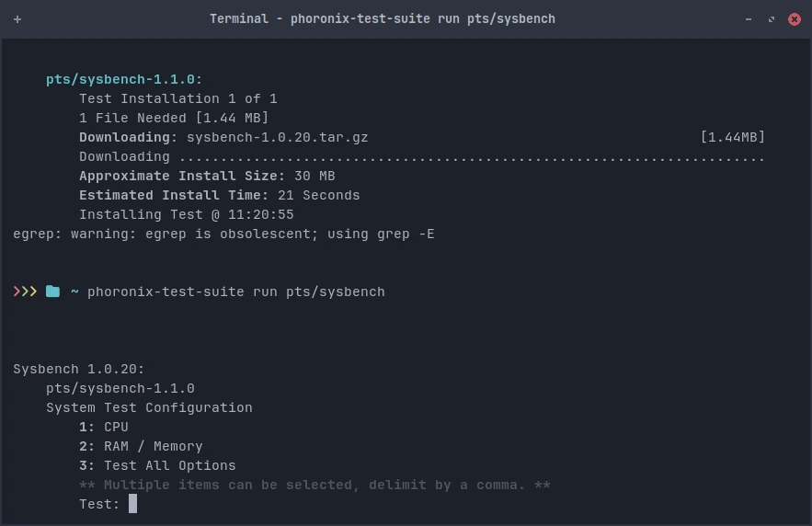Minimize the terminal window
Screen dimensions: 812x526
[x=749, y=19]
